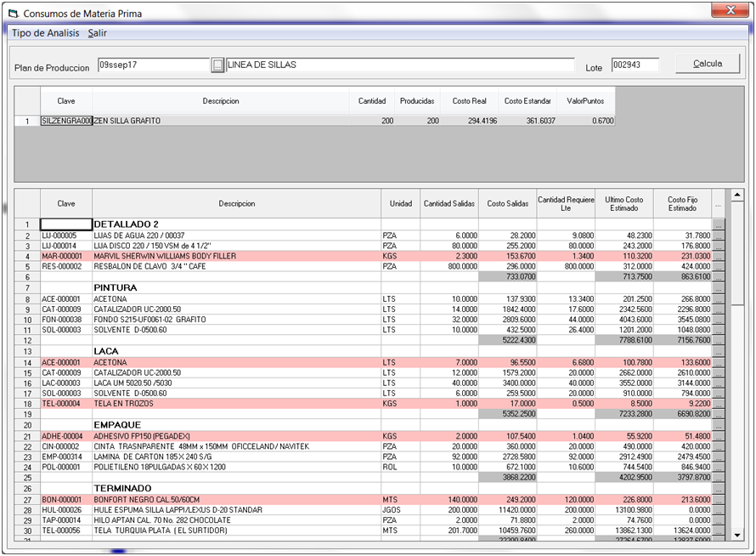Click Costo Real column header in top grid
This screenshot has width=756, height=556.
(x=469, y=101)
